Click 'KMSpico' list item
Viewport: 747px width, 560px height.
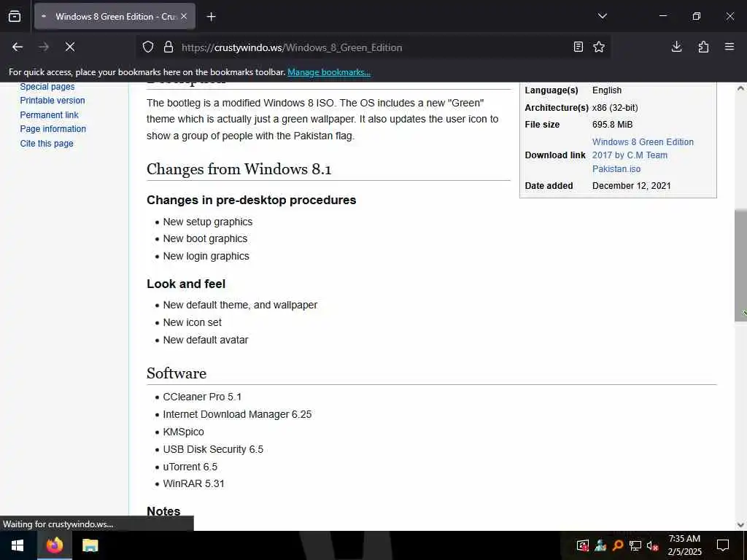pyautogui.click(x=183, y=432)
